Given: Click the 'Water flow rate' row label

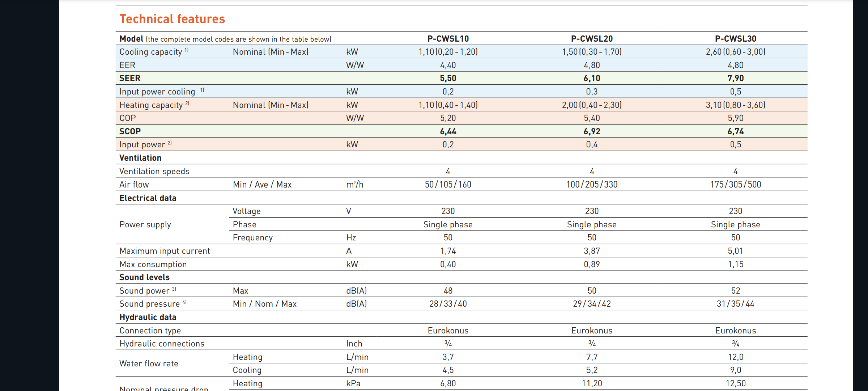Looking at the screenshot, I should coord(149,363).
